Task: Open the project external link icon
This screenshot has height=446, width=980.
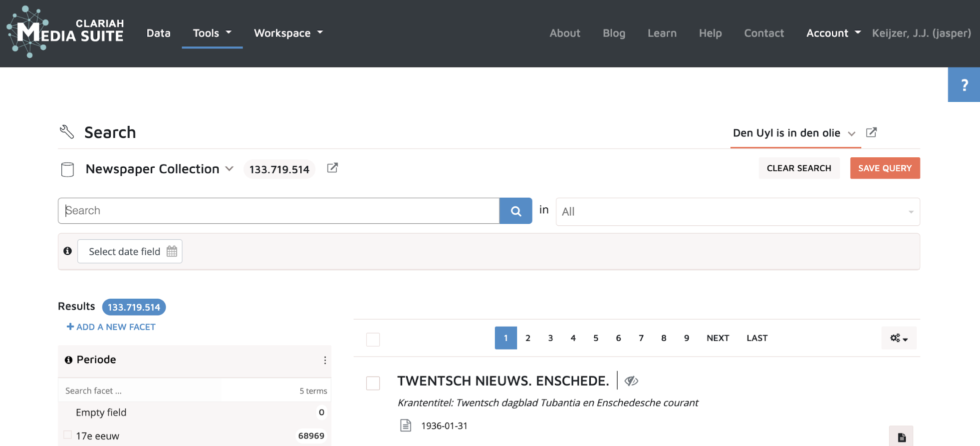Action: pos(871,132)
